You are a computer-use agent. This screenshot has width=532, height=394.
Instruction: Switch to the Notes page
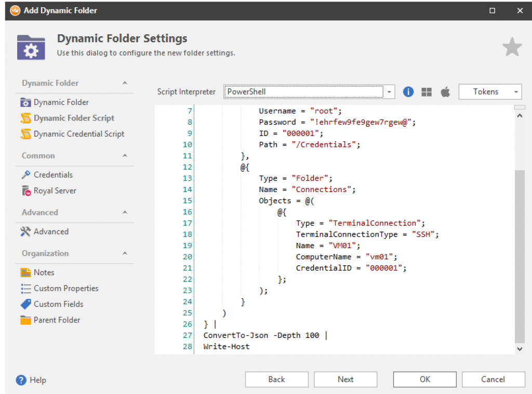[x=44, y=273]
